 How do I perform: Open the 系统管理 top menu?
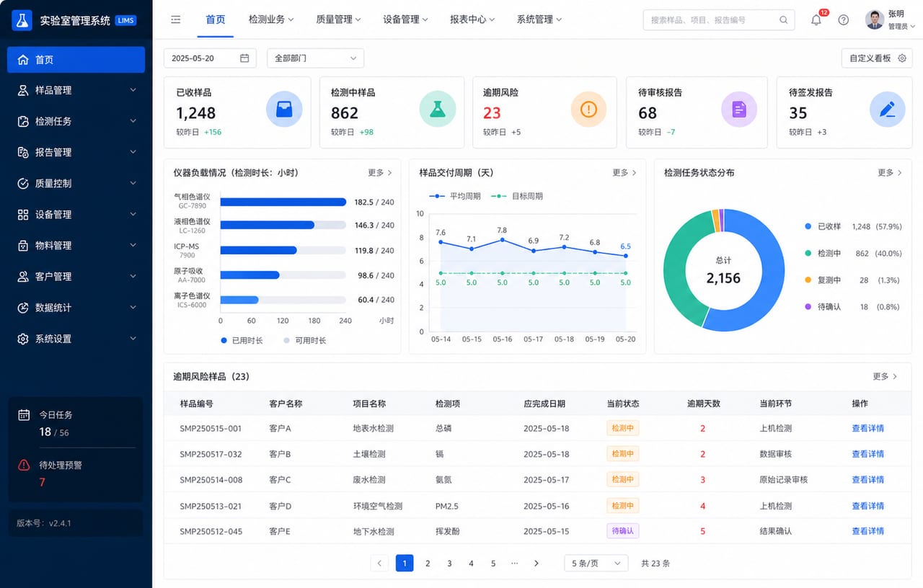[x=539, y=20]
